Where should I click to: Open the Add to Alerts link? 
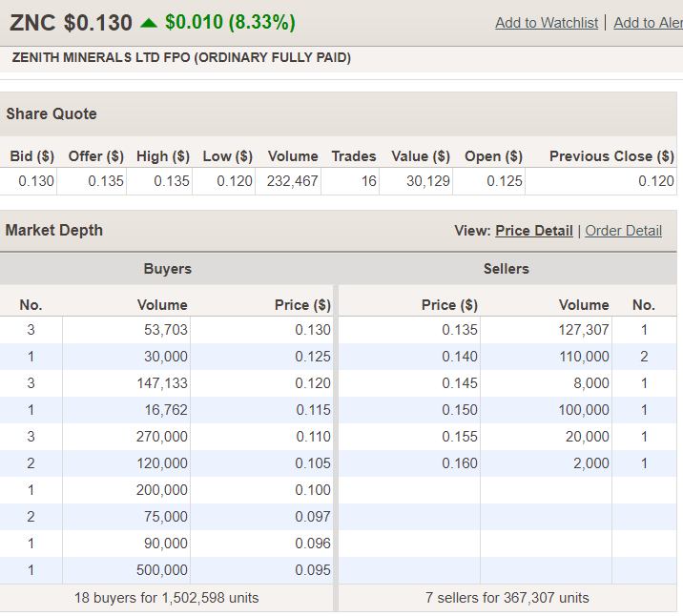point(648,23)
